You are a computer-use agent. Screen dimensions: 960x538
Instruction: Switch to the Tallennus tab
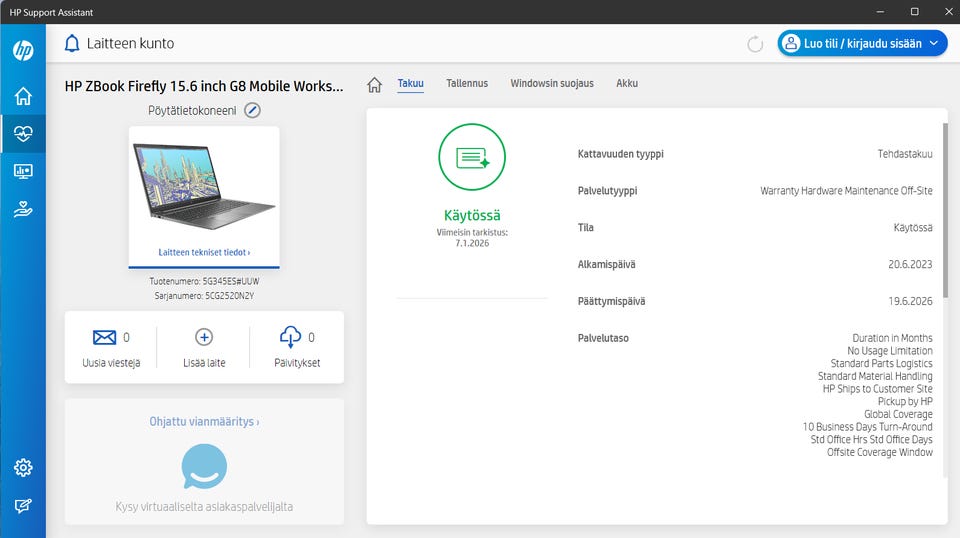click(x=467, y=84)
